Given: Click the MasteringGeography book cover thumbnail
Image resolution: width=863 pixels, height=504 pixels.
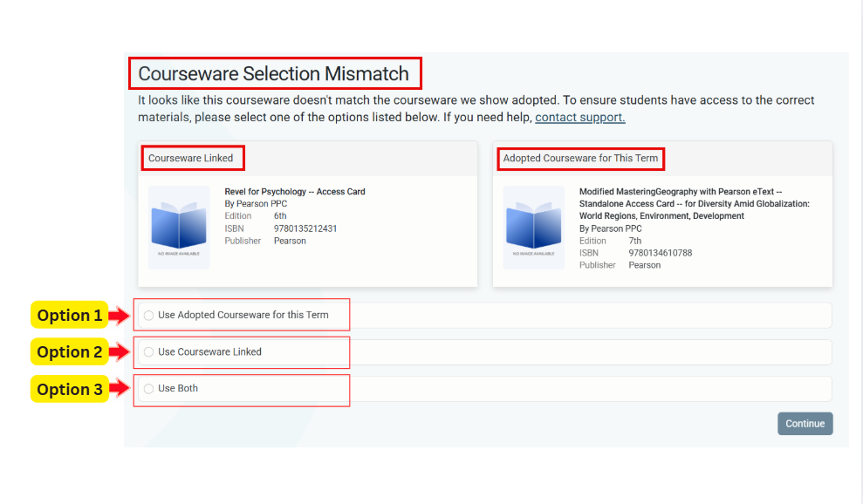Looking at the screenshot, I should (534, 228).
